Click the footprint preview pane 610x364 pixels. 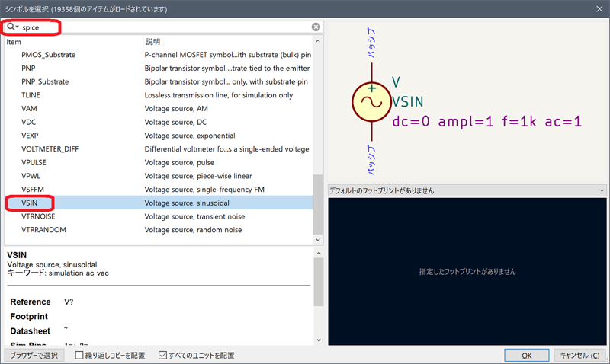point(467,272)
